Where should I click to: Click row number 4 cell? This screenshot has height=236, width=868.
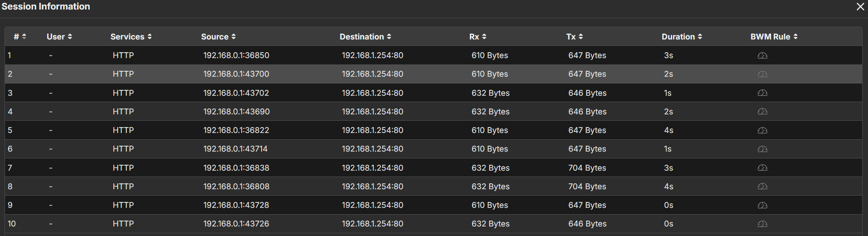point(10,112)
